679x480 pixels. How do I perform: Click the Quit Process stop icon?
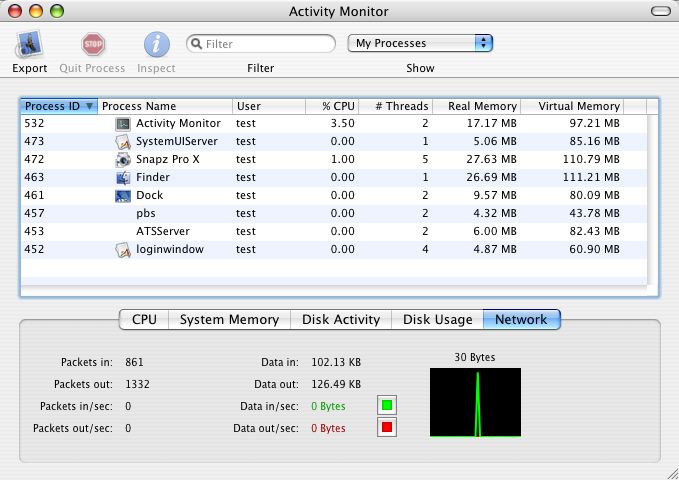93,44
